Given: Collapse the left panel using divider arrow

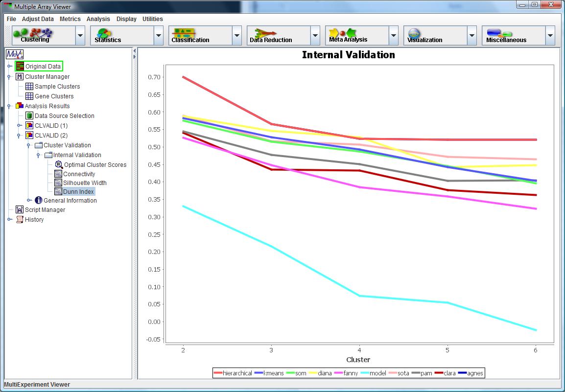Looking at the screenshot, I should 135,51.
